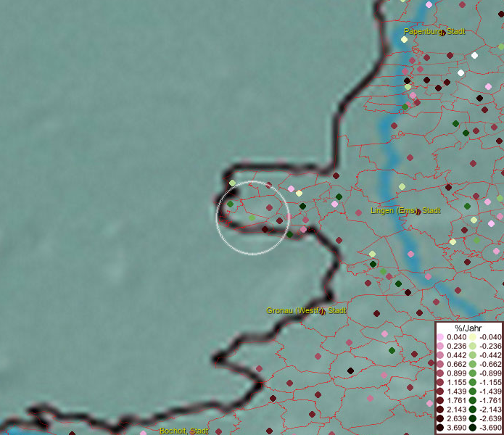
Task: Select the 2.639 legend value
Action: (456, 418)
